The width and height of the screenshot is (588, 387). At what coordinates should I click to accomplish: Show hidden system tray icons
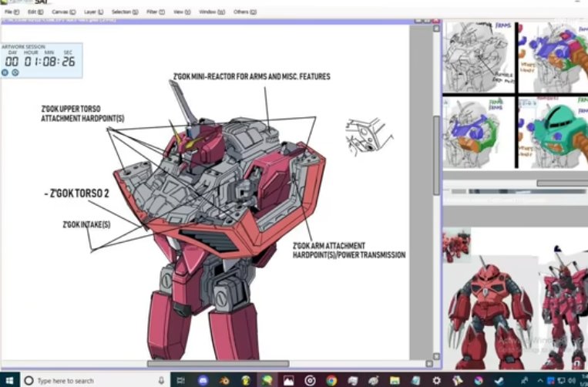pyautogui.click(x=540, y=381)
